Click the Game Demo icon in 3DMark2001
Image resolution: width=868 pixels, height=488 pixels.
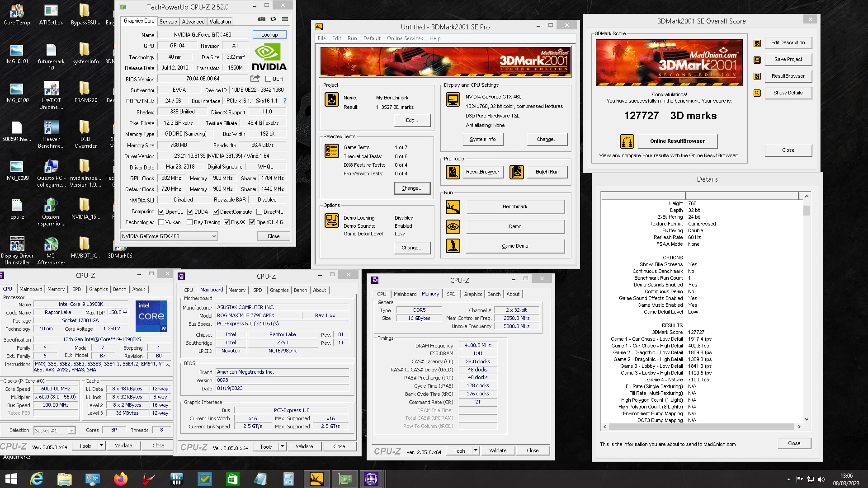453,246
